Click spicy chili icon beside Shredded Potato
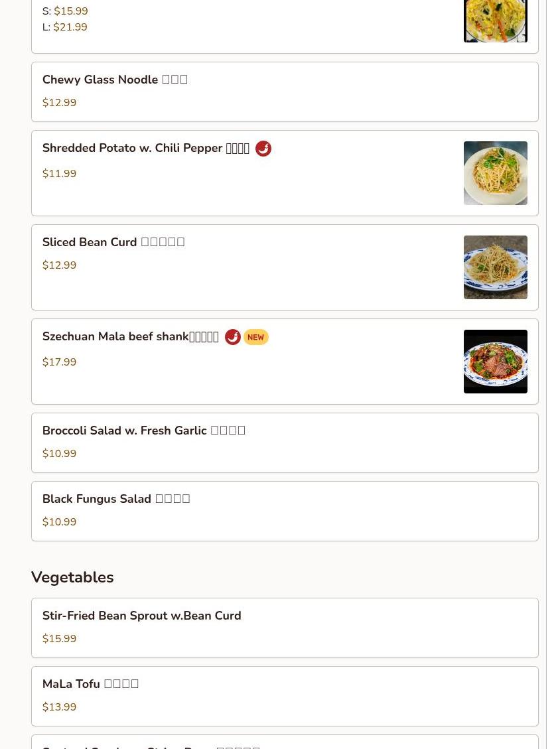This screenshot has width=560, height=749. point(263,149)
